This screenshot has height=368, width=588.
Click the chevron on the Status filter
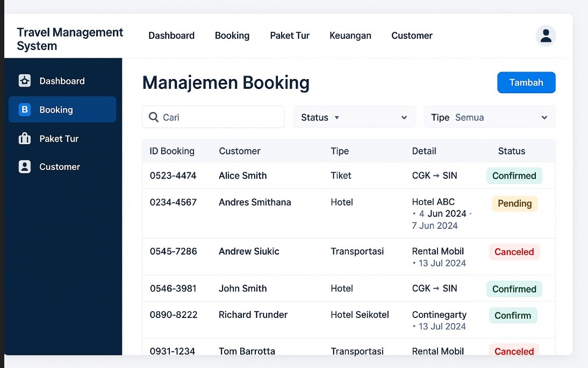tap(404, 117)
